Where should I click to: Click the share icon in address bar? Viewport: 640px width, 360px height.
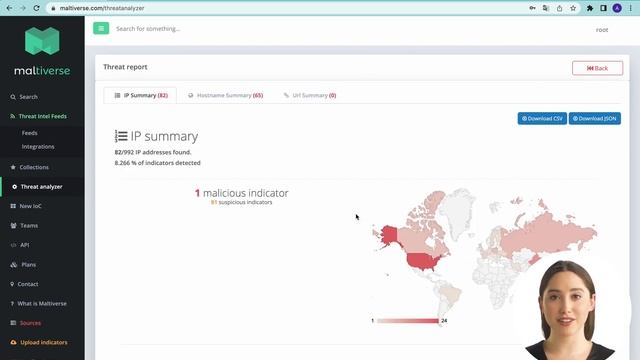(x=559, y=8)
